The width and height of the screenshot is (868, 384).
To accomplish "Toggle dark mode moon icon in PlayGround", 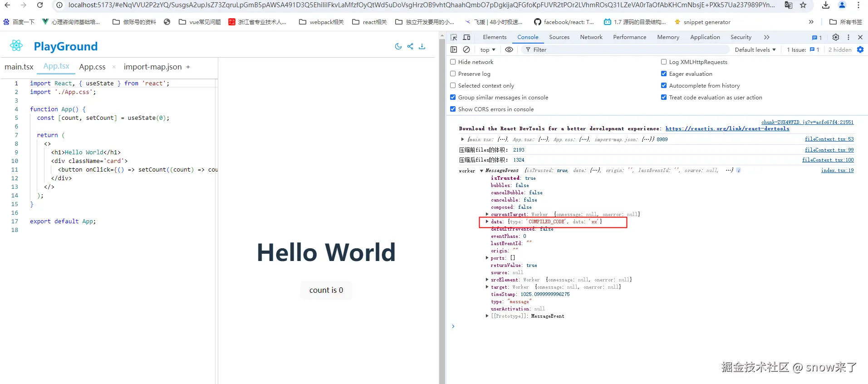I will (398, 46).
